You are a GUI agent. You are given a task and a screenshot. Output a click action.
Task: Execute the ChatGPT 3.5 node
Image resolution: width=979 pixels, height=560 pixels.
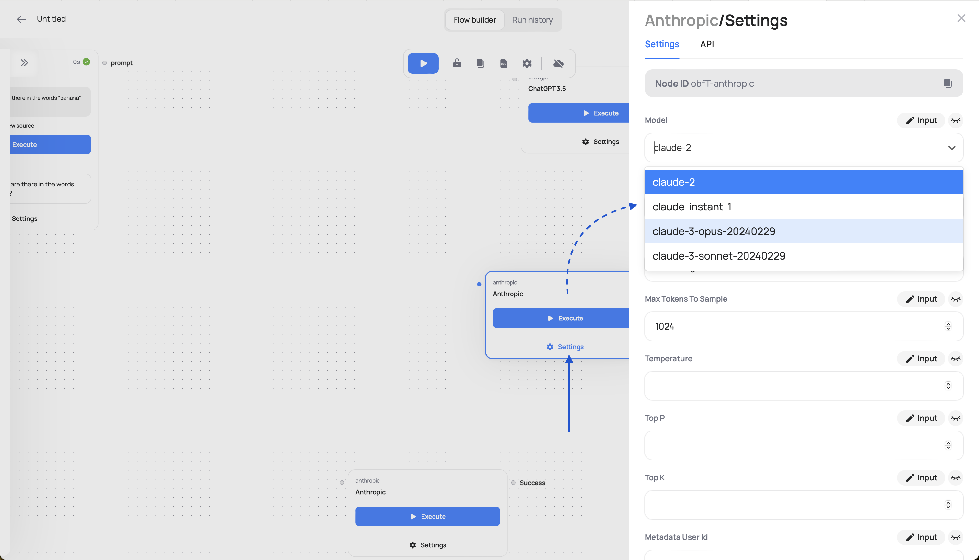pyautogui.click(x=579, y=113)
